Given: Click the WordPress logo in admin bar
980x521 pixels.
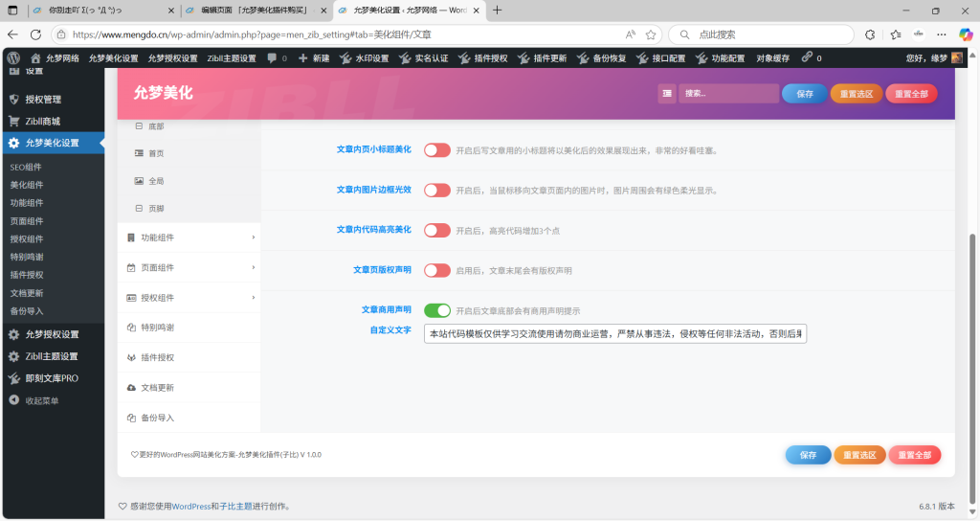Looking at the screenshot, I should click(x=13, y=58).
